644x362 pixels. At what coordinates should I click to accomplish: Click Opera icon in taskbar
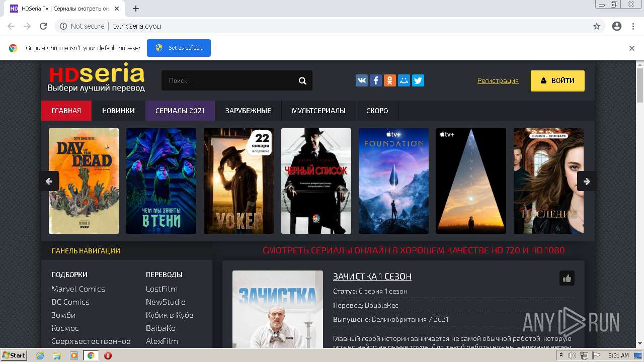pos(108,355)
